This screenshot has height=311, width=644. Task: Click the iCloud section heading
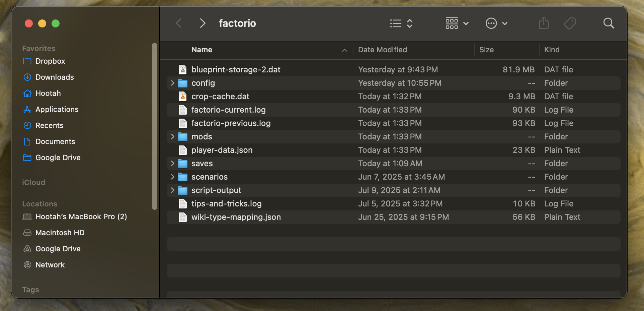(33, 182)
